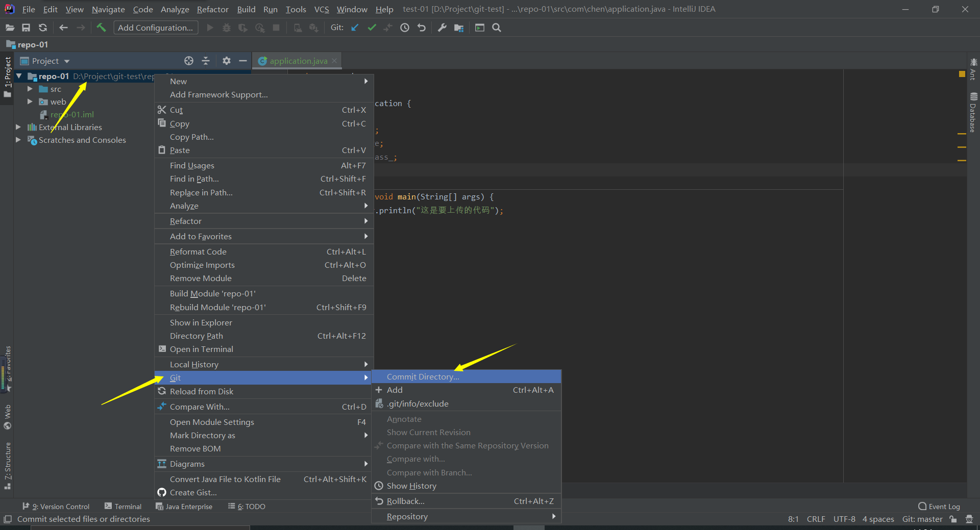Click the Build Project hammer icon
This screenshot has height=530, width=980.
[x=101, y=28]
